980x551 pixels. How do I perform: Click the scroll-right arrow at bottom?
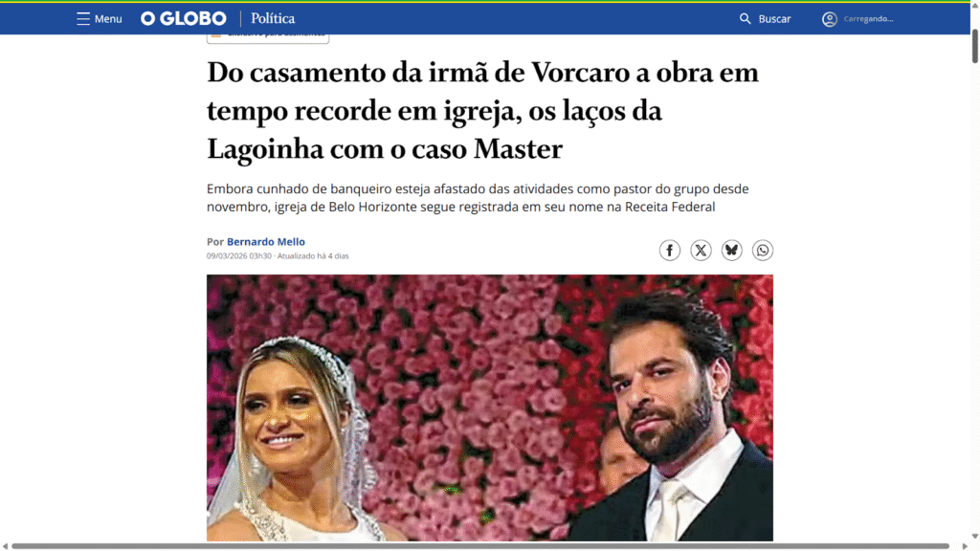click(x=965, y=546)
